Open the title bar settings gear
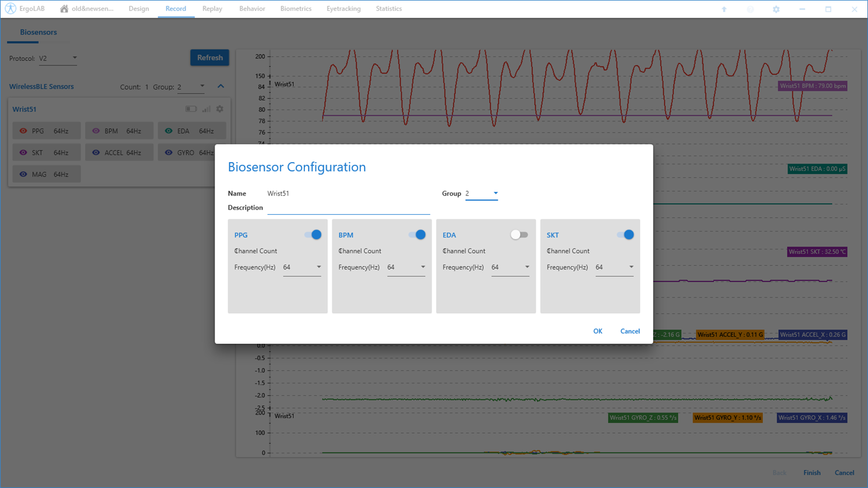Screen dimensions: 868x488 point(776,9)
